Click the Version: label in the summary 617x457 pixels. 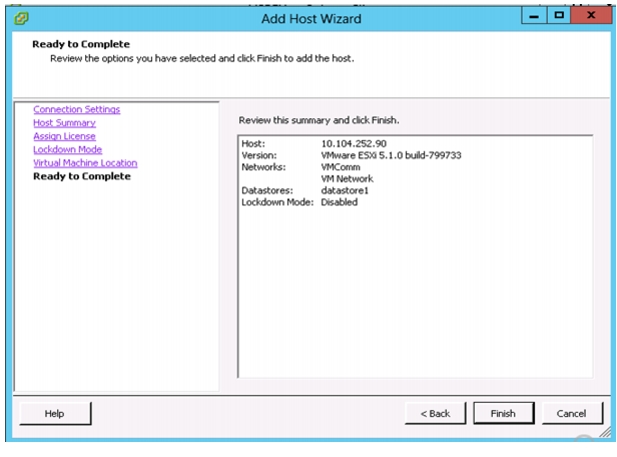point(259,155)
